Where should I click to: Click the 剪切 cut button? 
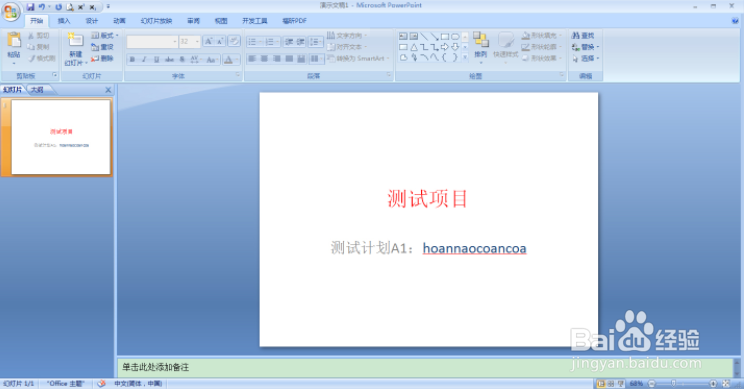coord(38,36)
